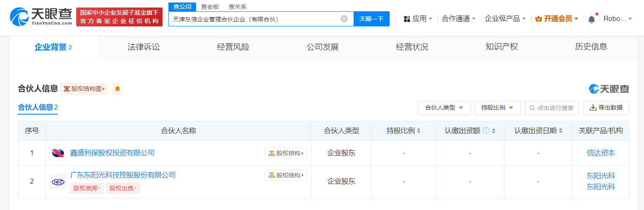Image resolution: width=644 pixels, height=210 pixels.
Task: Open 股权结构图 next to 合伙人信息 heading
Action: [x=84, y=89]
